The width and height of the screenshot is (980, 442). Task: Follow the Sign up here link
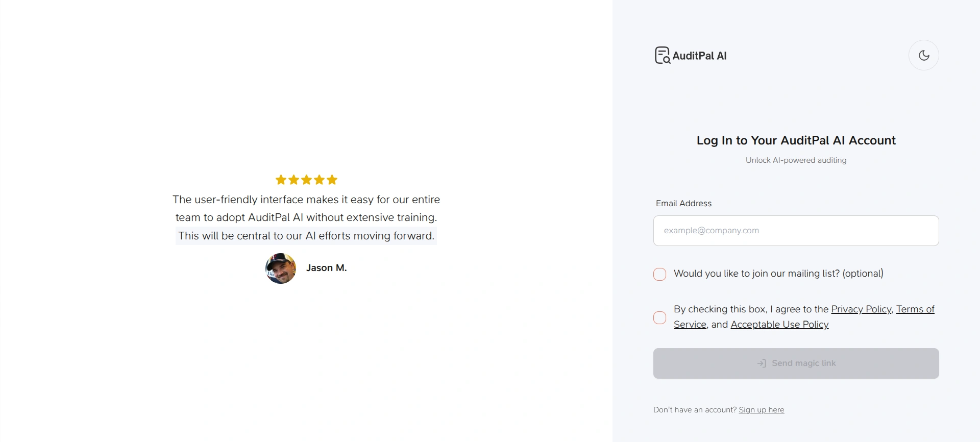pos(761,410)
